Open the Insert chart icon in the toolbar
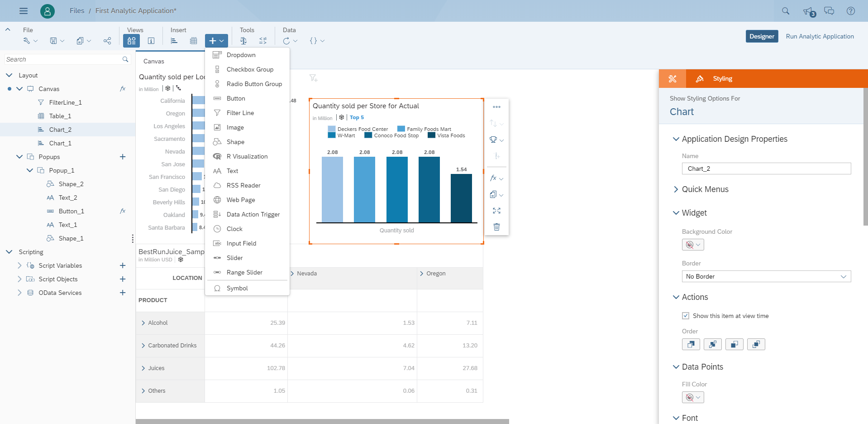This screenshot has width=868, height=424. point(173,41)
